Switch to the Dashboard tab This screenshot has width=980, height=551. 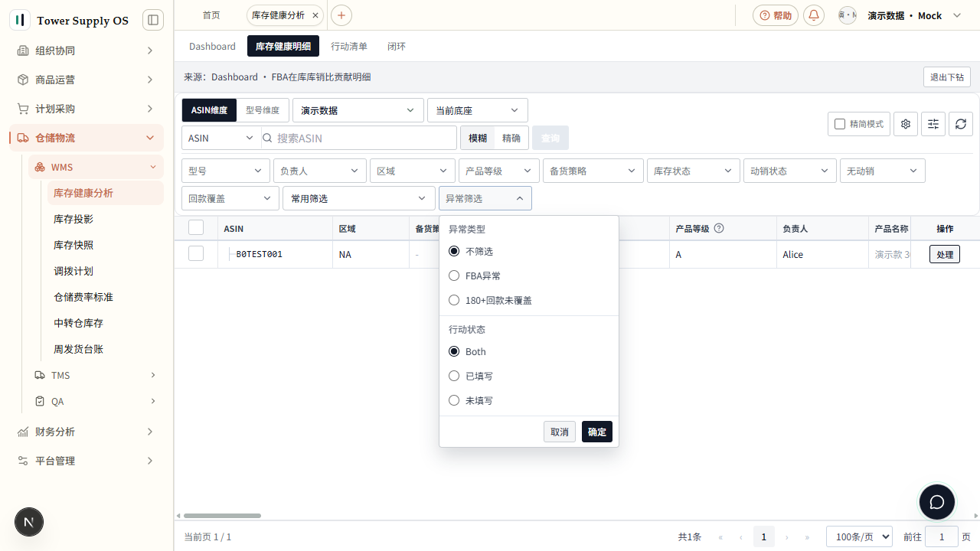(x=212, y=46)
